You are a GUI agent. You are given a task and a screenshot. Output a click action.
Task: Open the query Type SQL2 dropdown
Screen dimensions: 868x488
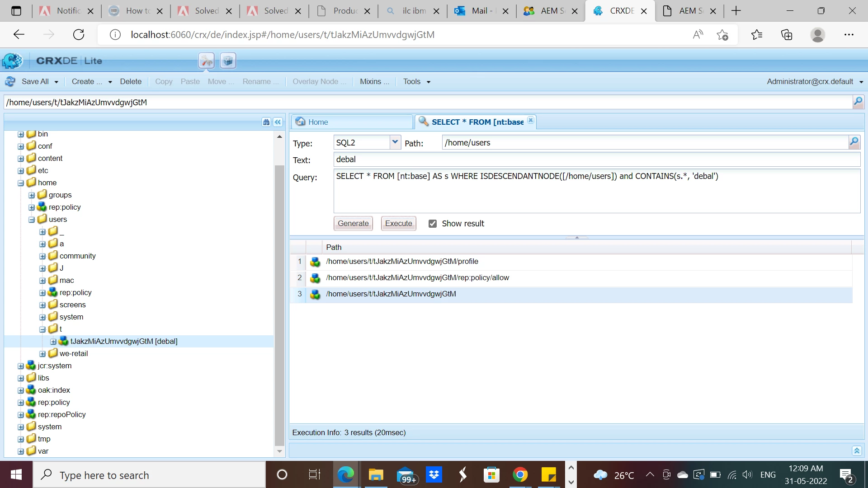pyautogui.click(x=395, y=142)
